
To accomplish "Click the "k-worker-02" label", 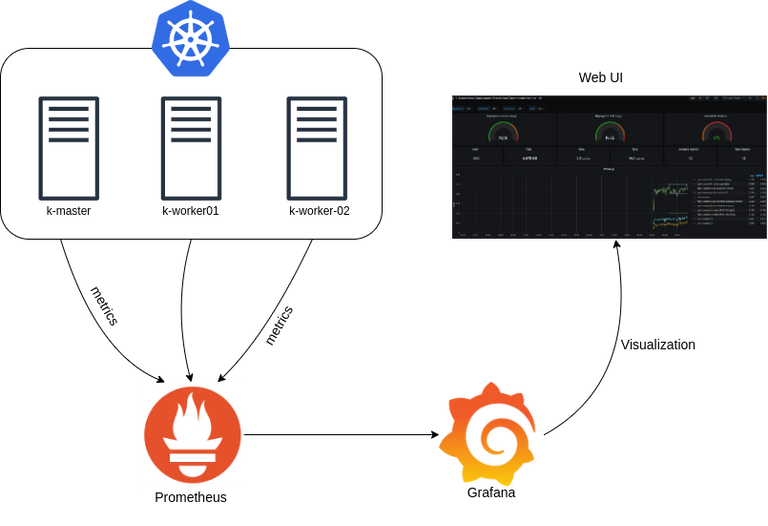I will click(x=319, y=211).
